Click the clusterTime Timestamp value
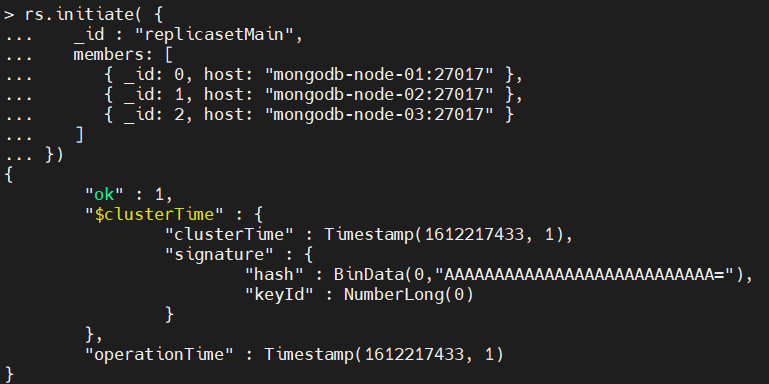The image size is (769, 384). (448, 235)
